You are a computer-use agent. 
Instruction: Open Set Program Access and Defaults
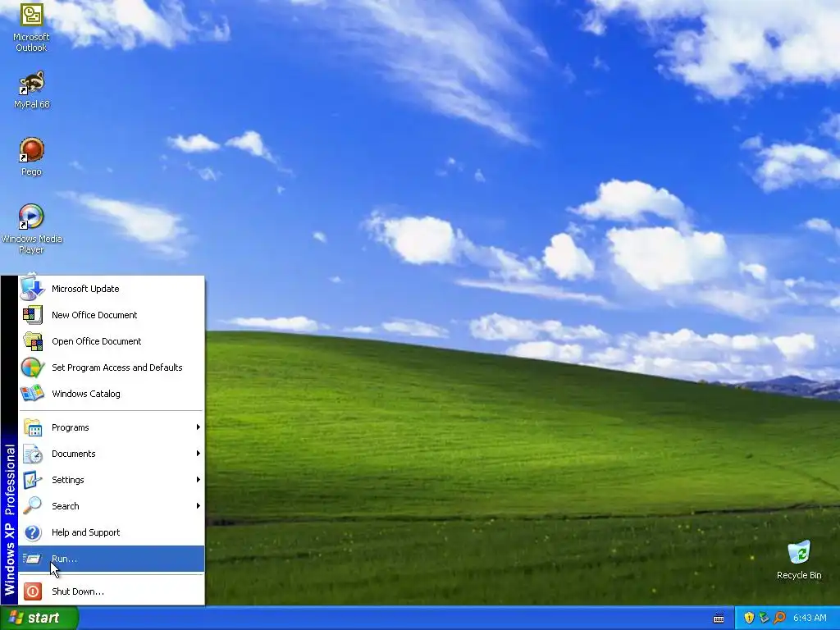[x=112, y=367]
